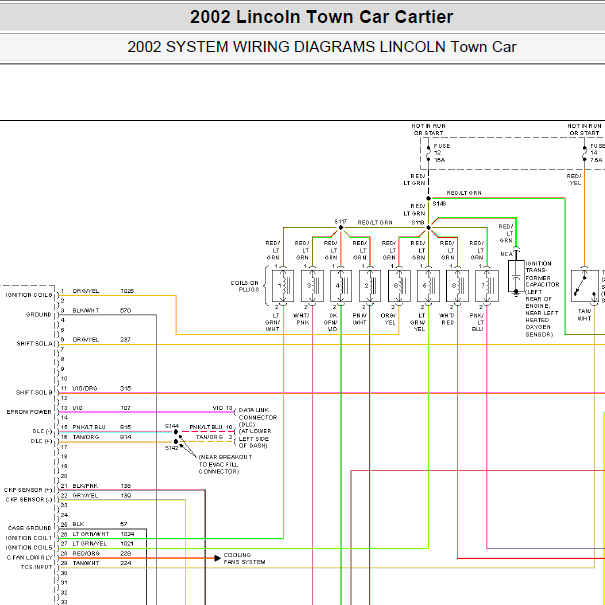
Task: Click wire color 'VIO/ORG' at pin 11
Action: [85, 389]
